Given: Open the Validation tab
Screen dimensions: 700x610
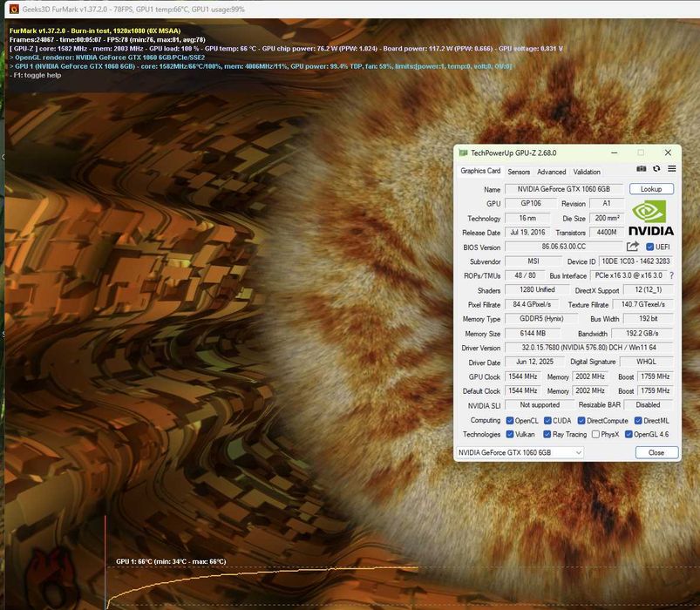Looking at the screenshot, I should click(587, 172).
